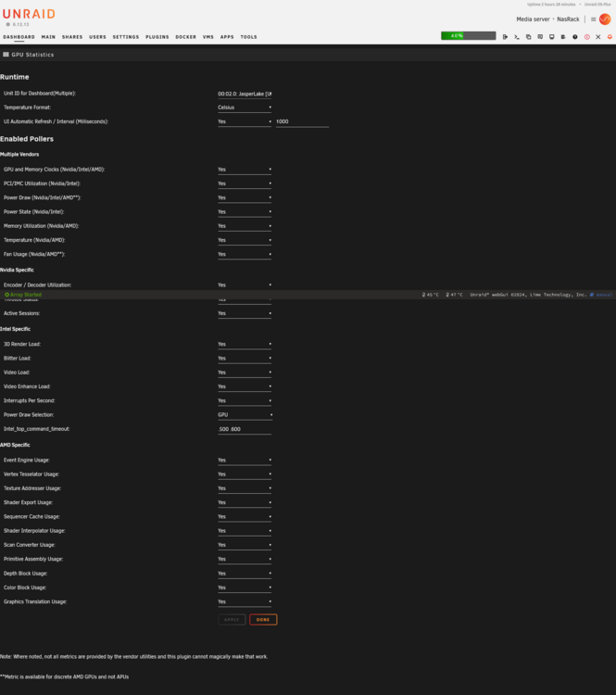Open the Power Draw (Nvidia/Intel/AMD) dropdown
The image size is (616, 695).
(x=245, y=198)
